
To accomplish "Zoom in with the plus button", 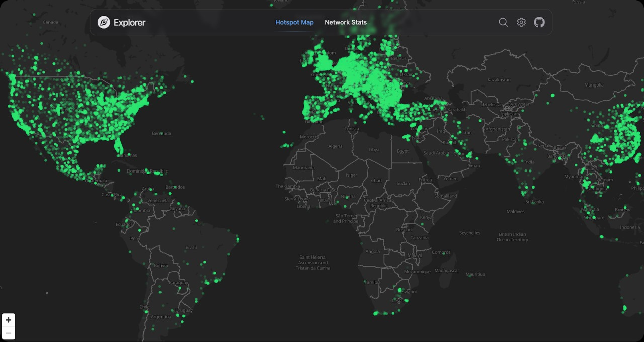I will click(x=9, y=320).
